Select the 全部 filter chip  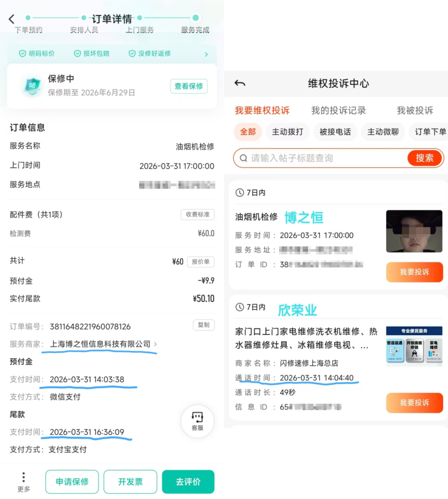pyautogui.click(x=248, y=132)
